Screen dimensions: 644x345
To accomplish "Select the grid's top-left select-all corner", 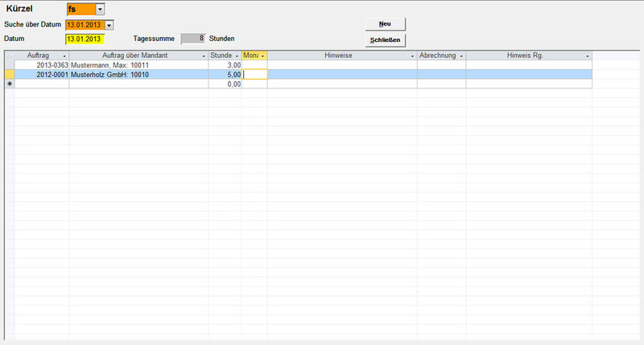I will coord(10,55).
